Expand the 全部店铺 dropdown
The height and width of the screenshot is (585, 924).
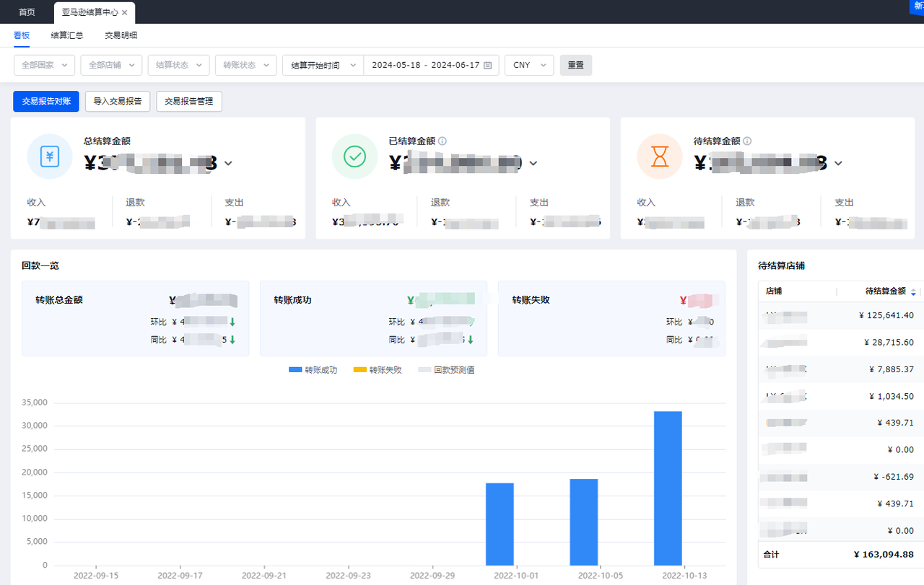[111, 65]
